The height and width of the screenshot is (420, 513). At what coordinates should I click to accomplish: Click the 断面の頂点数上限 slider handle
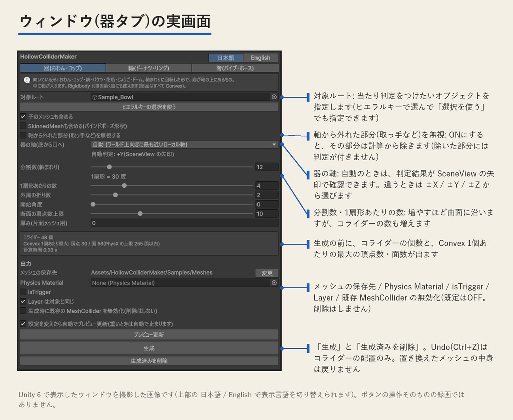pyautogui.click(x=140, y=214)
